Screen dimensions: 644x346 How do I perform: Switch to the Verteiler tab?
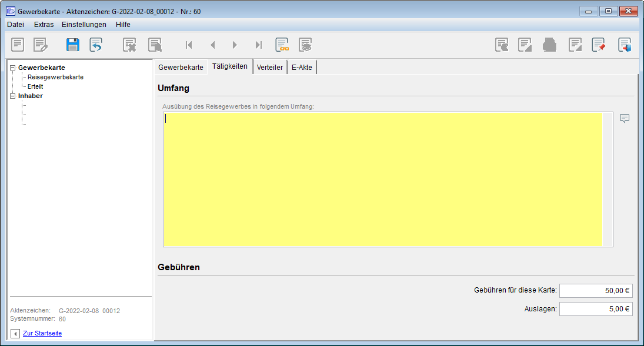pyautogui.click(x=270, y=67)
